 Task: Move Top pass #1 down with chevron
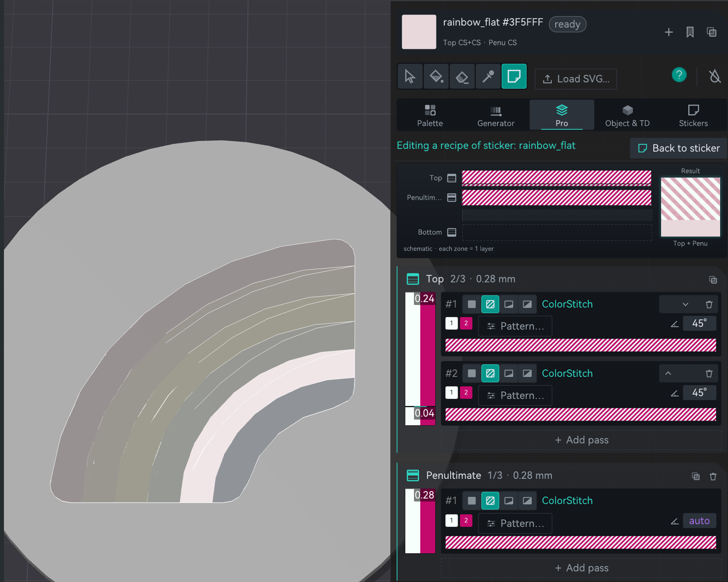click(x=686, y=304)
